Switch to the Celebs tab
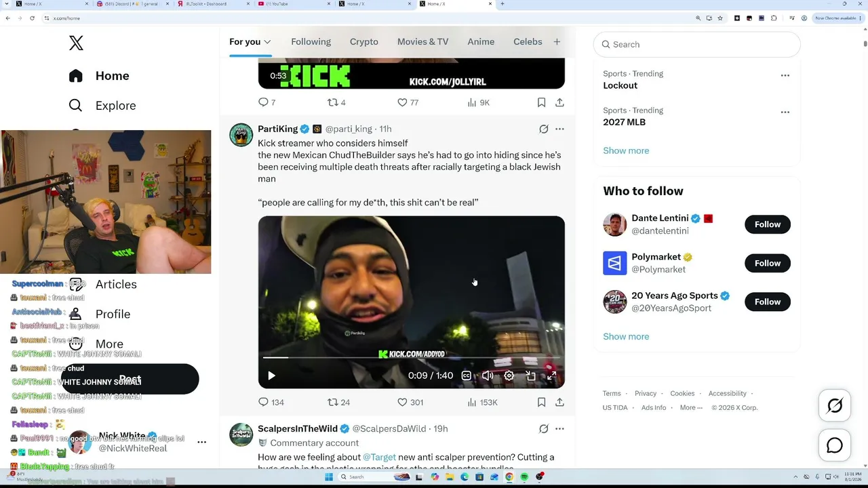The width and height of the screenshot is (868, 488). click(x=528, y=42)
